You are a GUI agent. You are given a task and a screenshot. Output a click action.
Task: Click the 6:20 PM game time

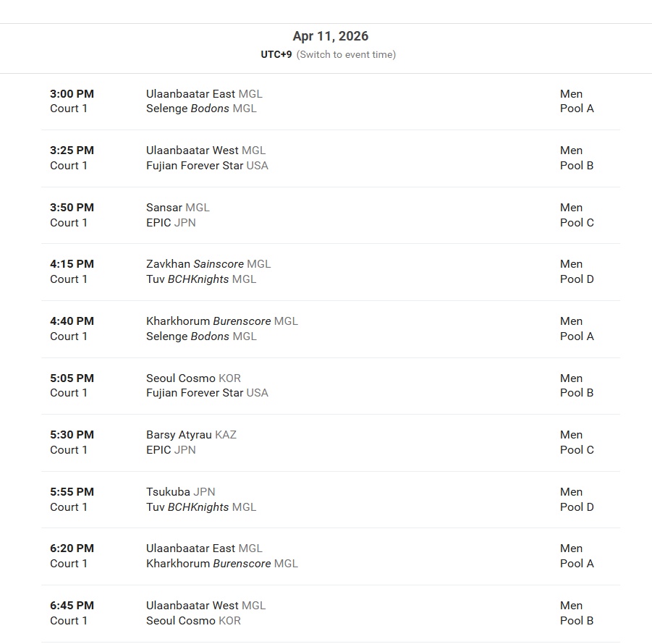tap(72, 548)
